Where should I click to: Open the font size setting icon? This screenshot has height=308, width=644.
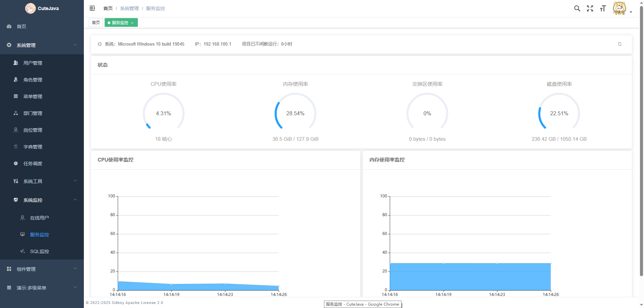point(603,8)
